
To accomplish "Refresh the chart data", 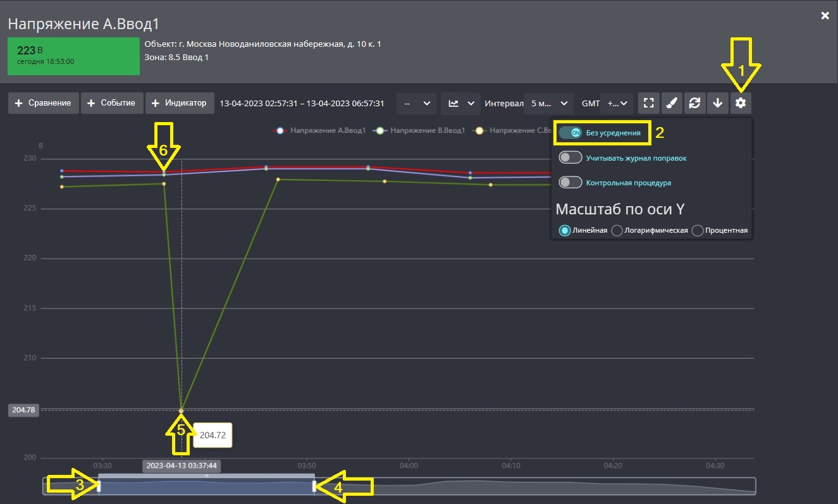I will pos(694,103).
